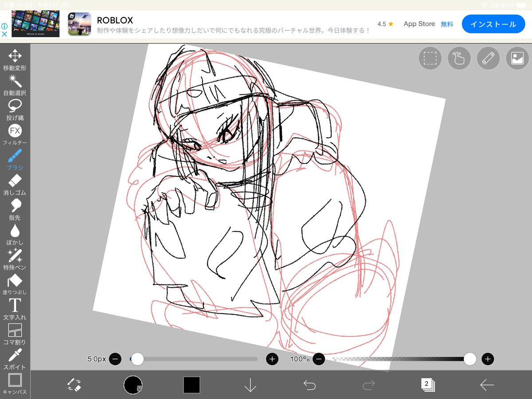Image resolution: width=532 pixels, height=399 pixels.
Task: Open the layers panel showing 2
Action: 427,384
